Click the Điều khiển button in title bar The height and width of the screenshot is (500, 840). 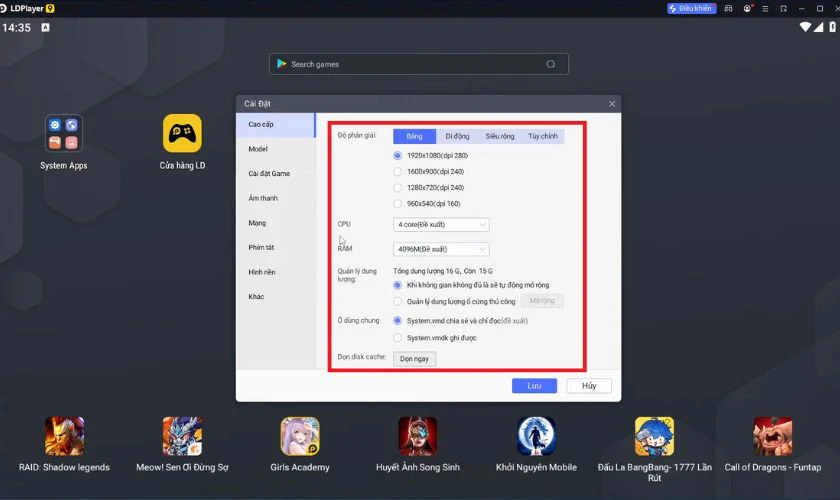[691, 9]
